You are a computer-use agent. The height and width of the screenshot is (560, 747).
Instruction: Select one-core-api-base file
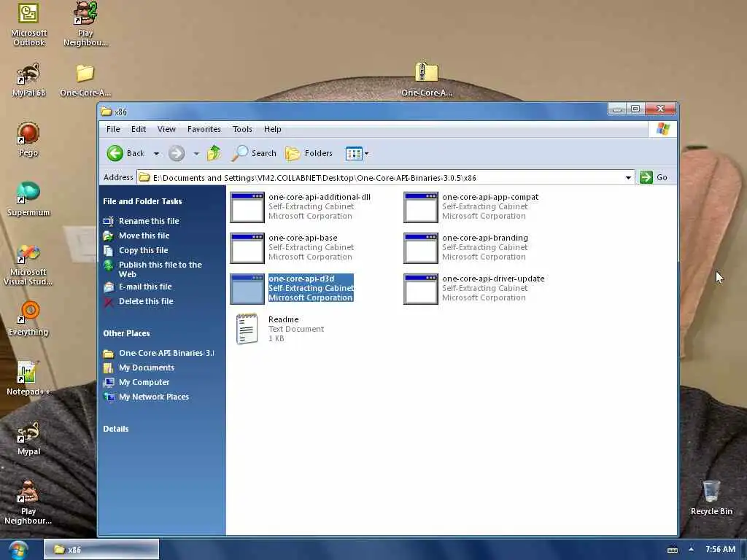[292, 248]
